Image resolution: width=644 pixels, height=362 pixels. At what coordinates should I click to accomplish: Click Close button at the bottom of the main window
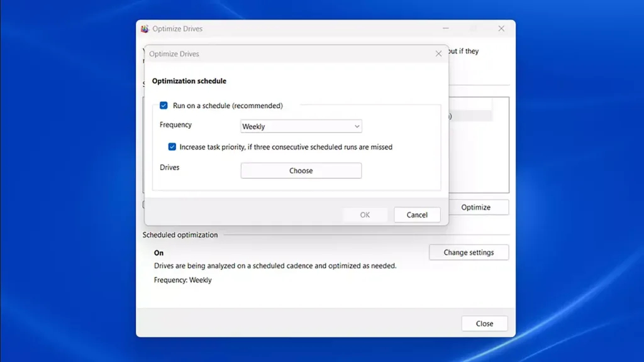484,324
